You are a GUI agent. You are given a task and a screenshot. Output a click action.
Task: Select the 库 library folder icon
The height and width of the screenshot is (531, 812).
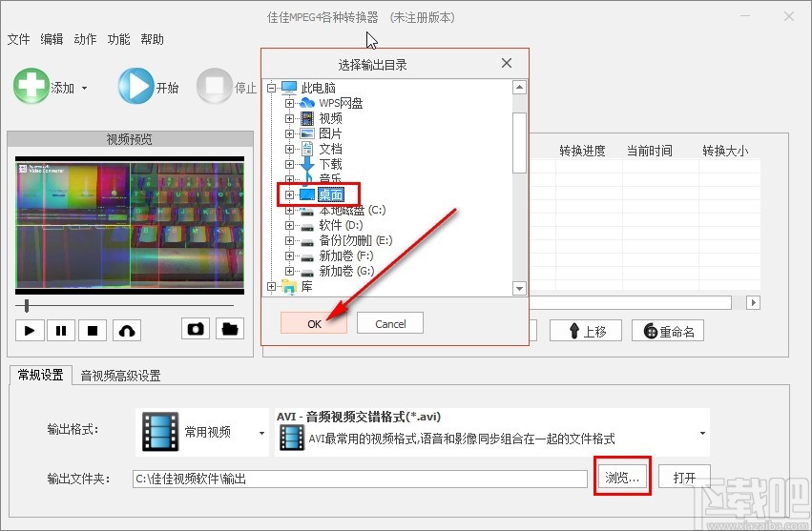[x=289, y=286]
